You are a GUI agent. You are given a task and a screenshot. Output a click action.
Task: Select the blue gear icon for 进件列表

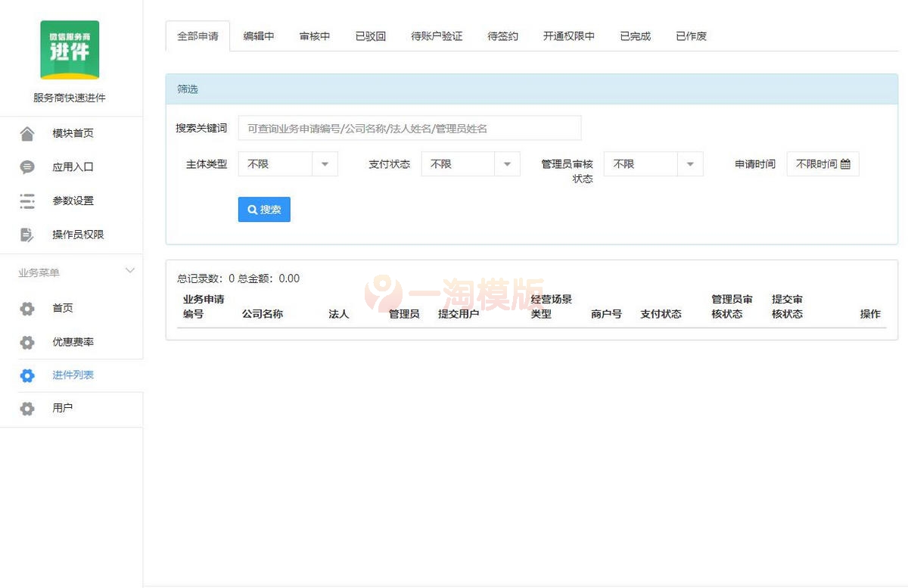(x=27, y=375)
